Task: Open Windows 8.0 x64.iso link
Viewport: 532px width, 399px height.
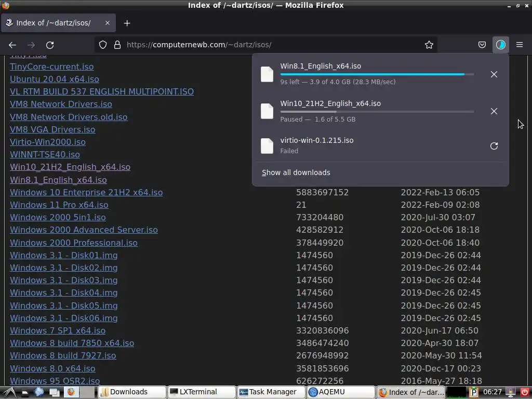Action: [52, 368]
